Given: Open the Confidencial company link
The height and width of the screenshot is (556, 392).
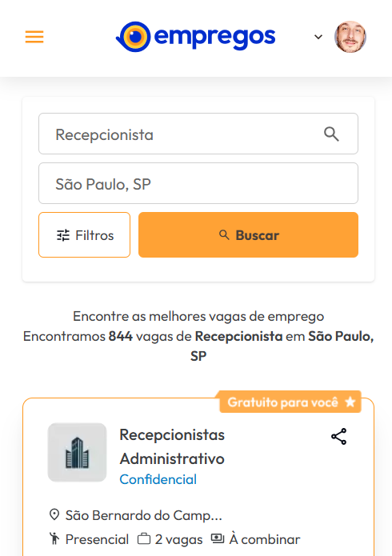Looking at the screenshot, I should [x=158, y=479].
